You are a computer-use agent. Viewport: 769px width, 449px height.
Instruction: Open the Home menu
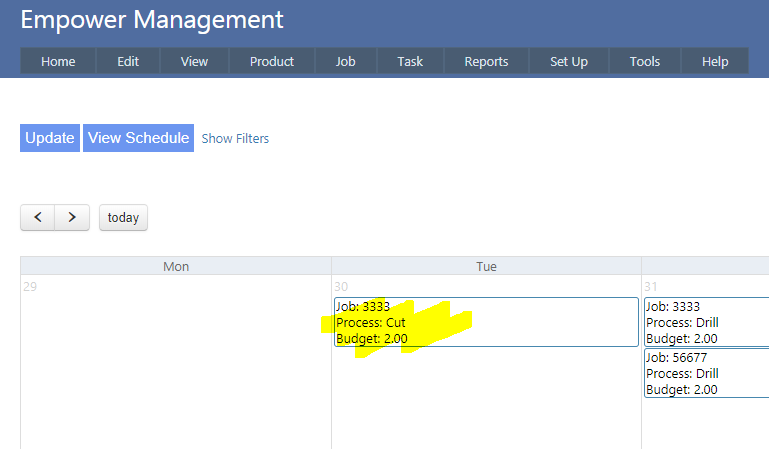click(58, 61)
